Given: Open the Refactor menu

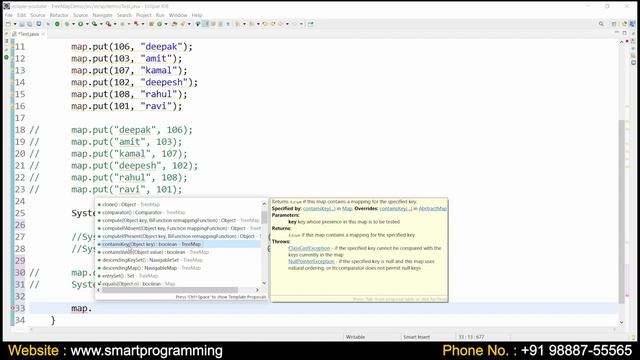Looking at the screenshot, I should tap(59, 15).
